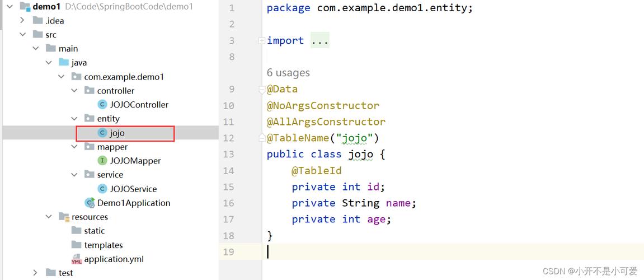Click the test folder icon

pyautogui.click(x=51, y=273)
